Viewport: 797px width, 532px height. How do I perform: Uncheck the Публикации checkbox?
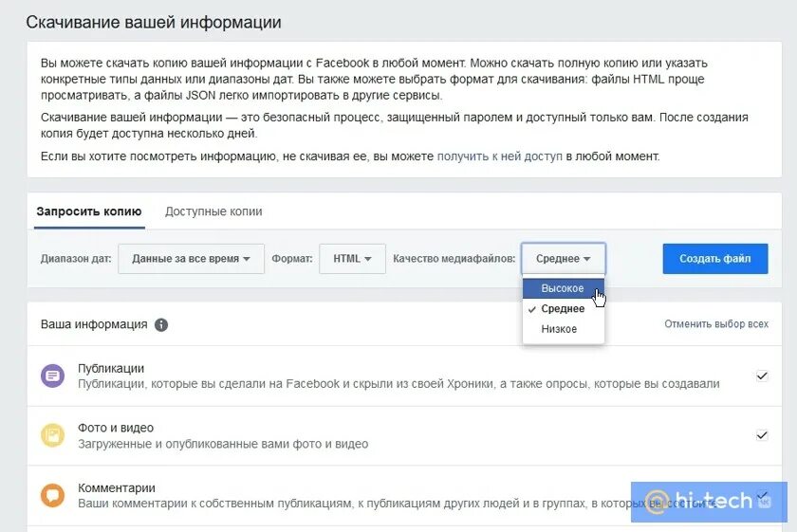click(761, 376)
